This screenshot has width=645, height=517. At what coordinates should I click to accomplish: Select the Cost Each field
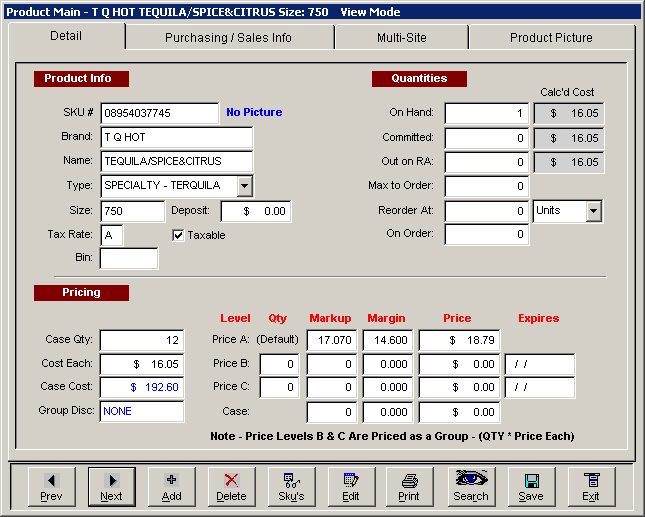click(142, 364)
